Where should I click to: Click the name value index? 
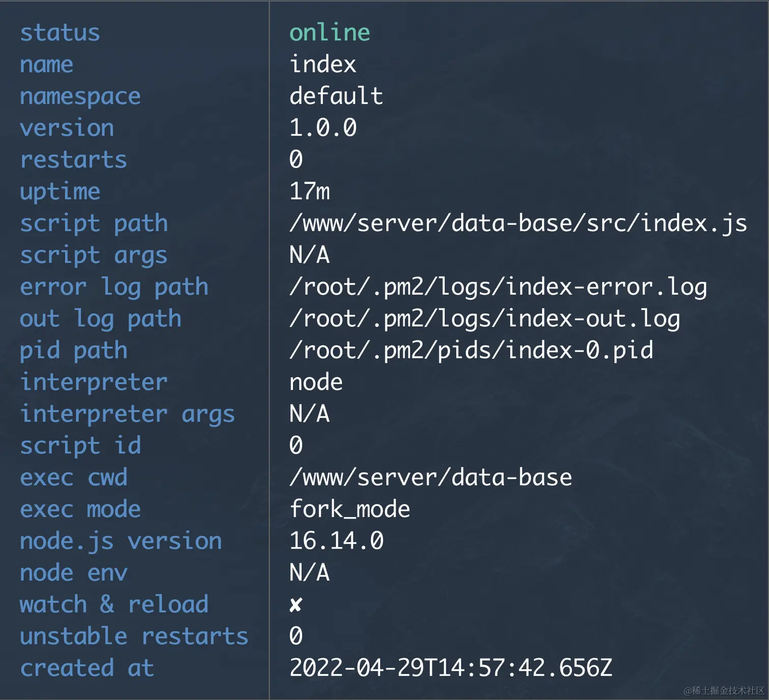point(322,65)
